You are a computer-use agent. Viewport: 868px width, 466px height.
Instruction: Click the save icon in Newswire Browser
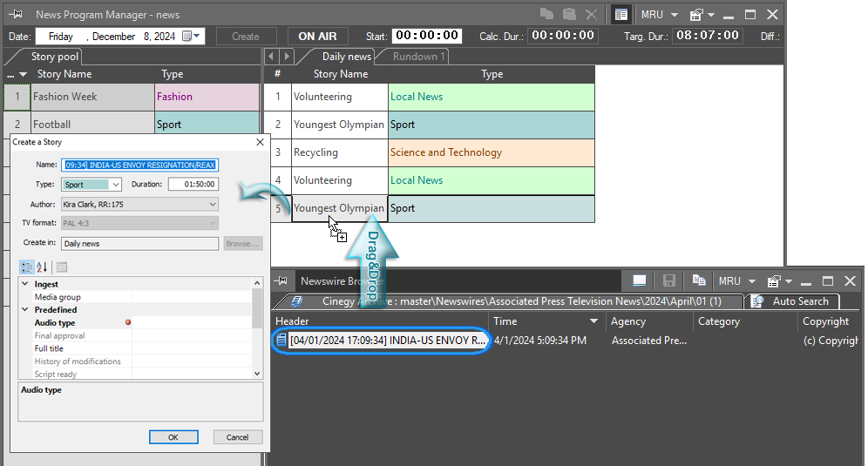coord(669,280)
